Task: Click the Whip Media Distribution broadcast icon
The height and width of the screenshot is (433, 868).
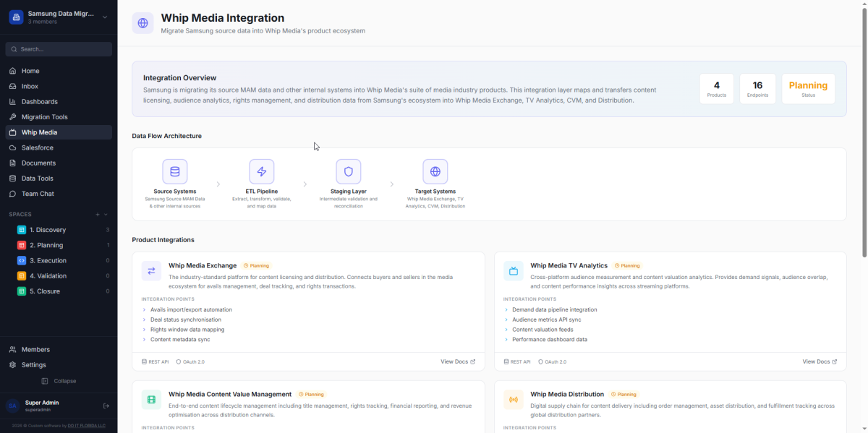Action: click(514, 400)
